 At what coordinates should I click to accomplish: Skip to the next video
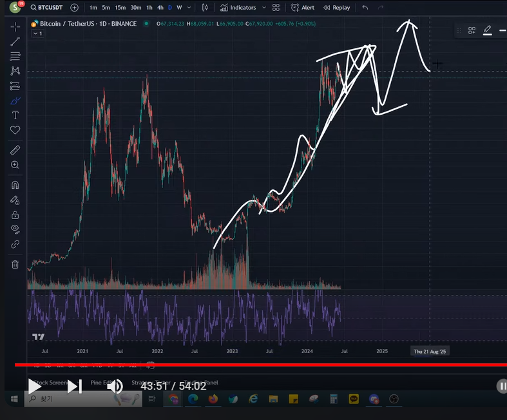(x=75, y=387)
